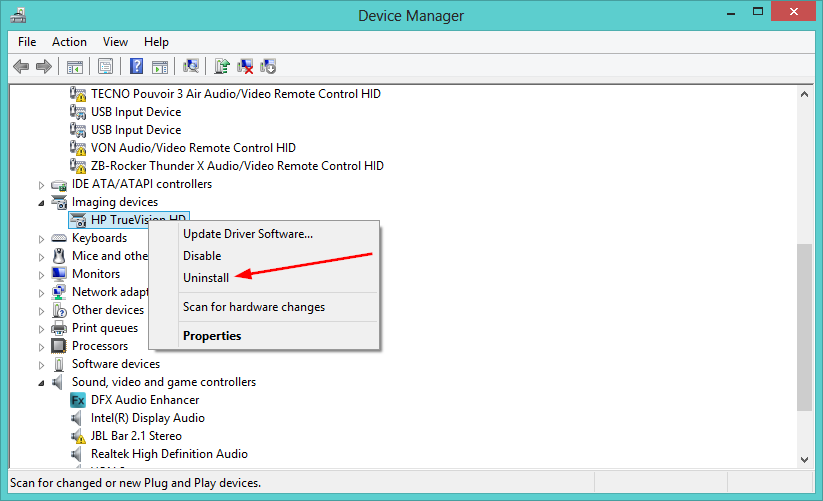Expand the Network adapters node

41,293
